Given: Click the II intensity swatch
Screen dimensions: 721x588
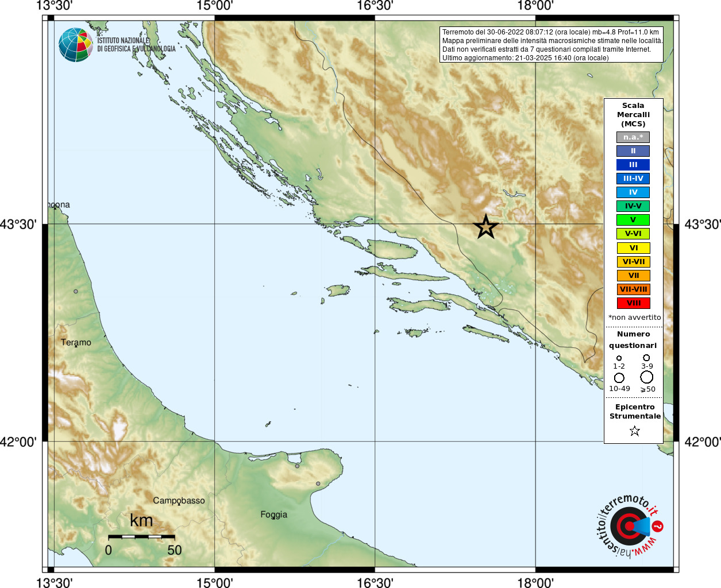Looking at the screenshot, I should [633, 151].
